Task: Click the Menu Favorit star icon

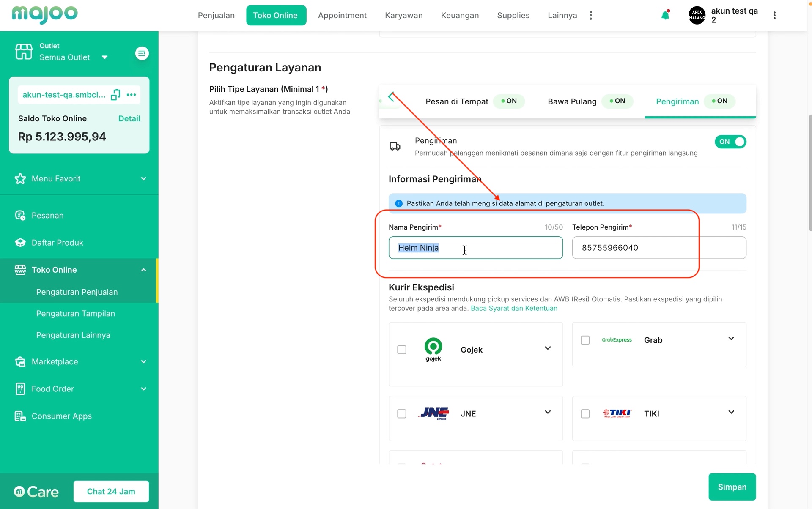Action: coord(20,179)
